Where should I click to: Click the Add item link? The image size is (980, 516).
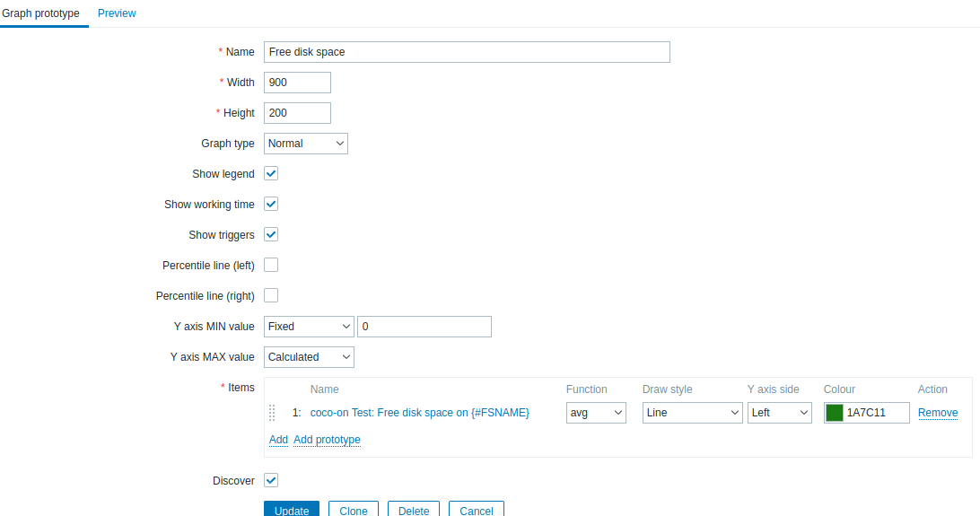(x=278, y=440)
